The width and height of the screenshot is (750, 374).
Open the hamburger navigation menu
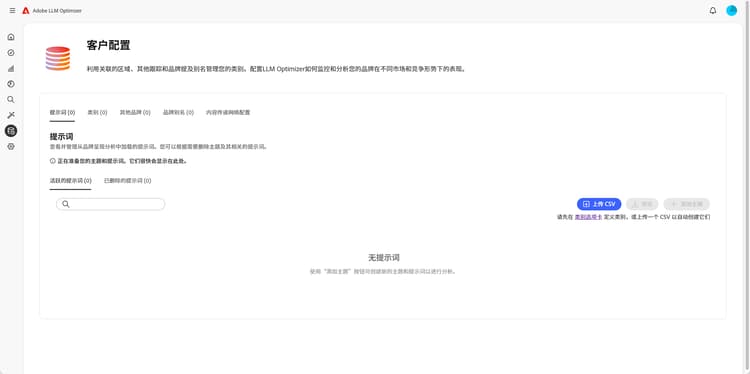pos(12,11)
